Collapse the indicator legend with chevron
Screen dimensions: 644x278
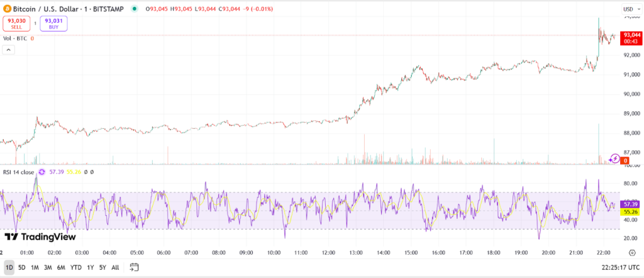tap(9, 50)
